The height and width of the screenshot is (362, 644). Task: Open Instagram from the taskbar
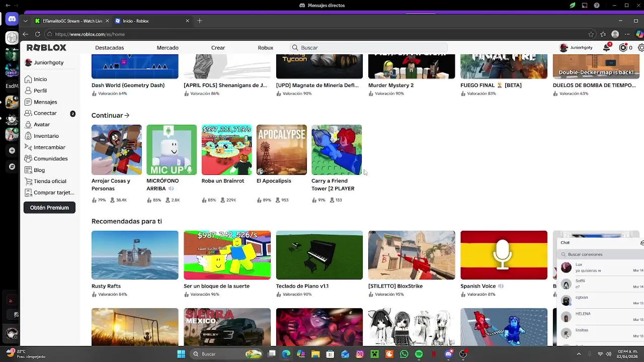[360, 354]
